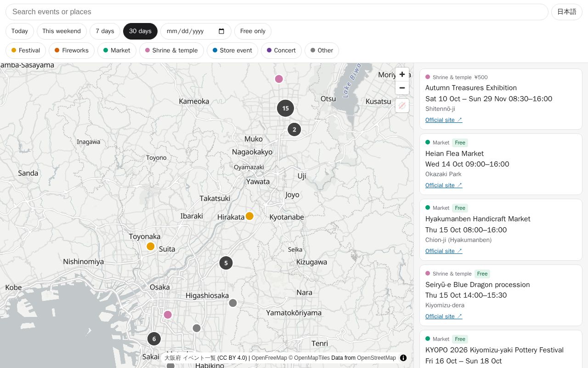This screenshot has height=368, width=588.
Task: Open the OpenStreetMap attribution link
Action: (376, 358)
